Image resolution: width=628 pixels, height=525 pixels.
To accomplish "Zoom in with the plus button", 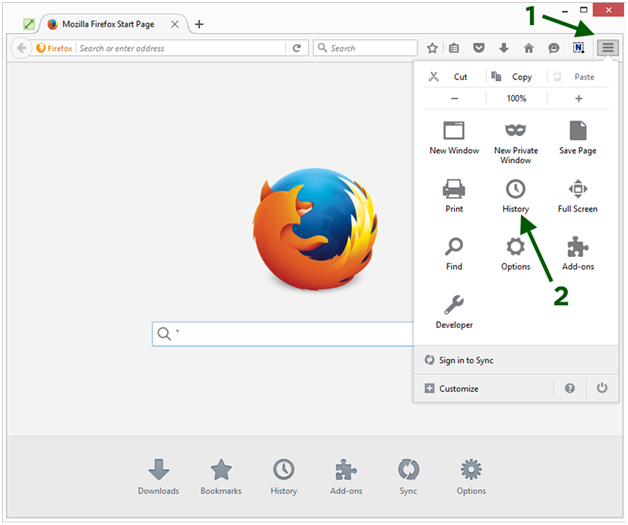I will [x=578, y=99].
